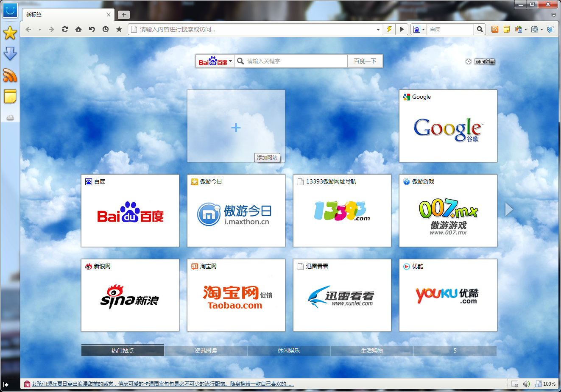Open the tab list dropdown arrow

[553, 15]
